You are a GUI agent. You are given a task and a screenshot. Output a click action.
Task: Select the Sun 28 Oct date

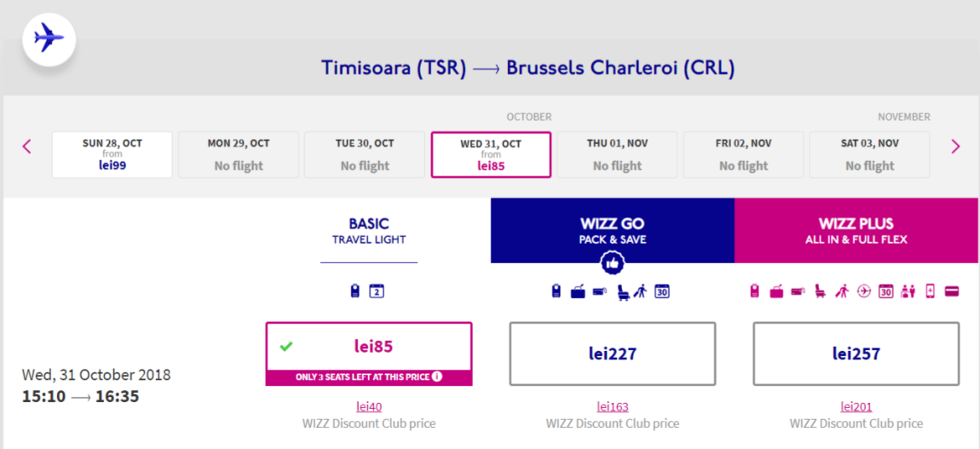112,155
